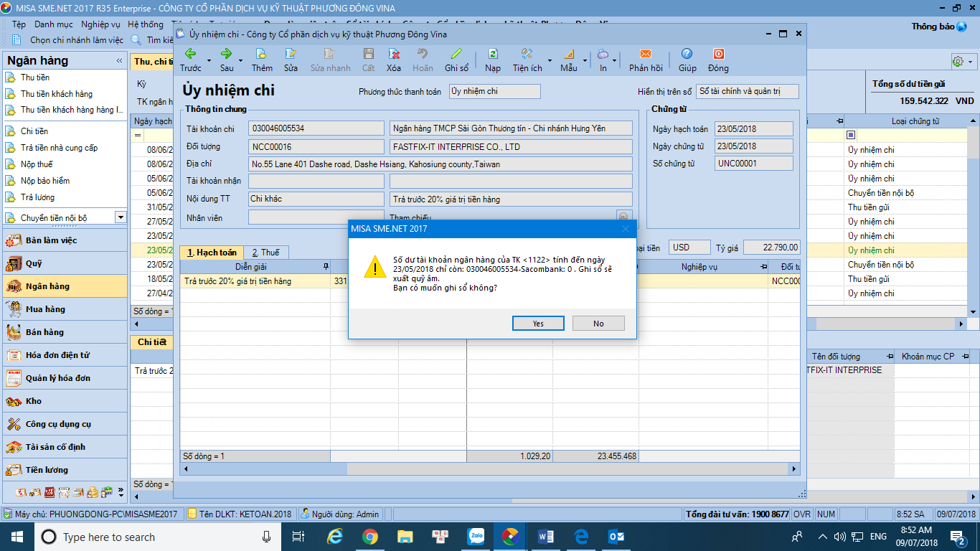Click the Thêm (add) toolbar icon
The height and width of the screenshot is (551, 980).
(x=262, y=55)
